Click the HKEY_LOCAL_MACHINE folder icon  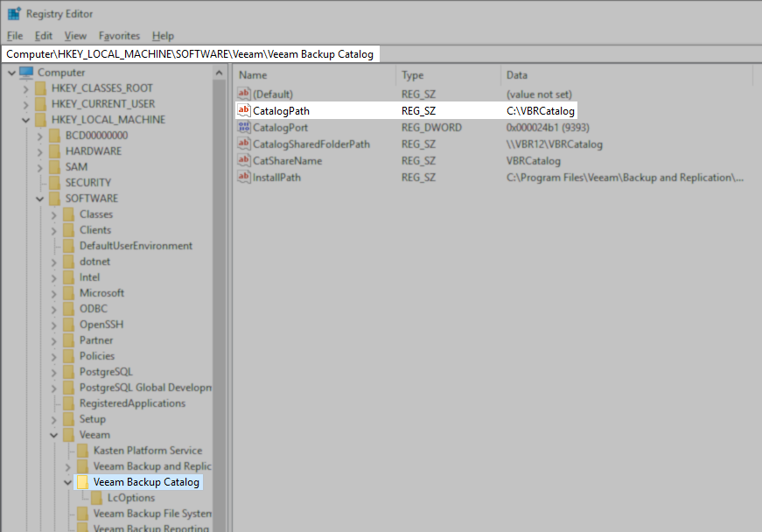[x=41, y=120]
